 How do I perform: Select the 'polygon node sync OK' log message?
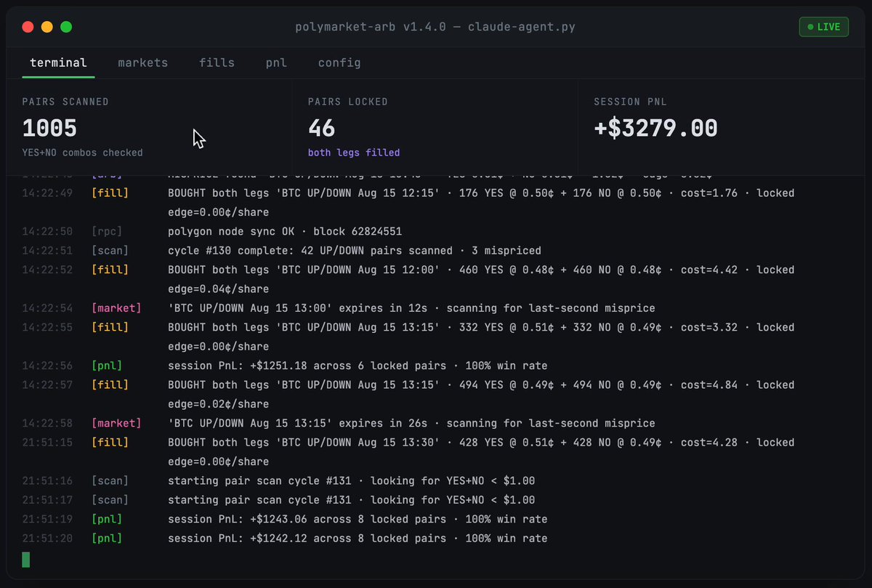click(x=285, y=231)
